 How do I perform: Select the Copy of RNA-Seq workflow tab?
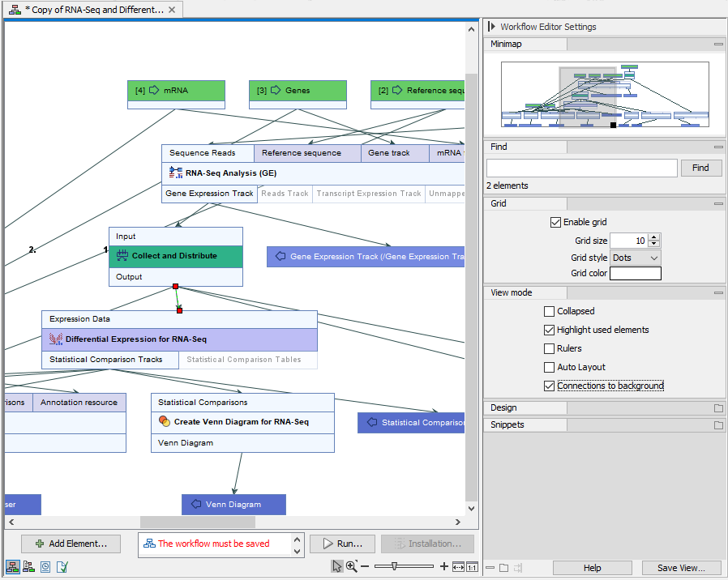coord(89,10)
